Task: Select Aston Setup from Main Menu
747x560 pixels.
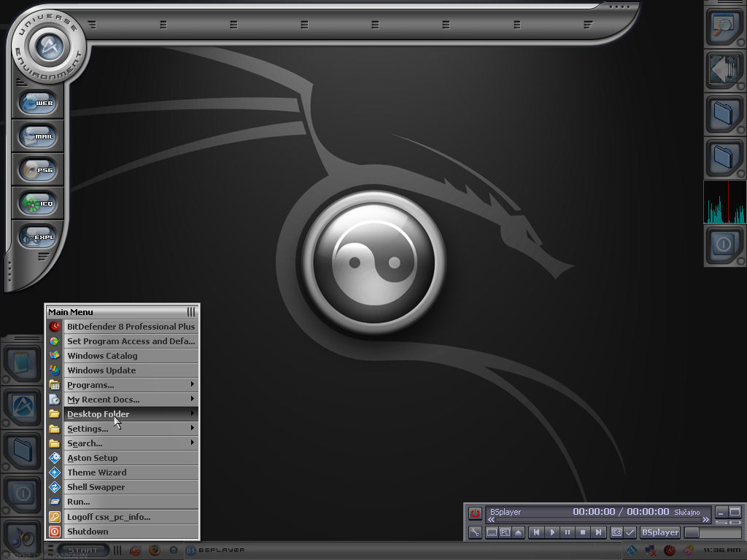Action: [93, 458]
